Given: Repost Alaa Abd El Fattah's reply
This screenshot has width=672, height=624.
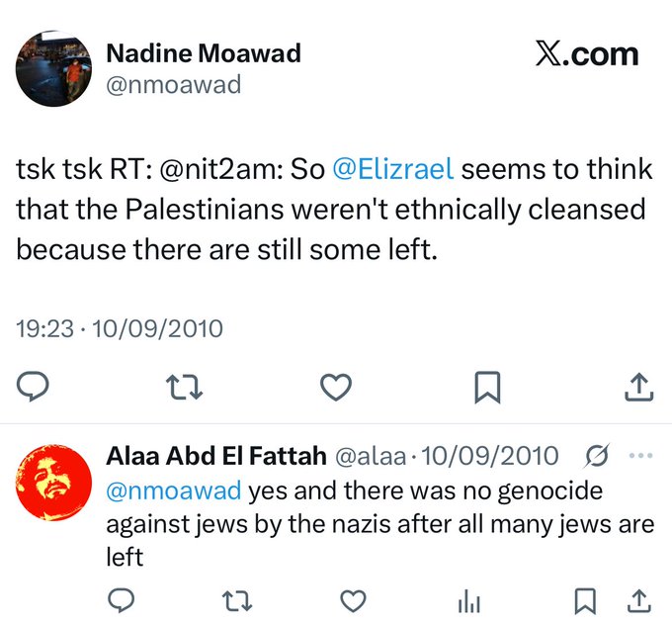Looking at the screenshot, I should 237,599.
